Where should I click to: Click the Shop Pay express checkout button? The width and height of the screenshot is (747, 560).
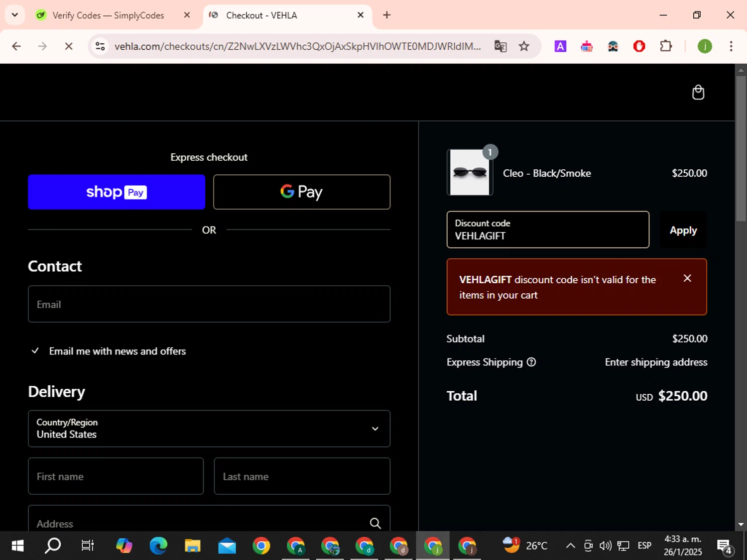pyautogui.click(x=117, y=192)
